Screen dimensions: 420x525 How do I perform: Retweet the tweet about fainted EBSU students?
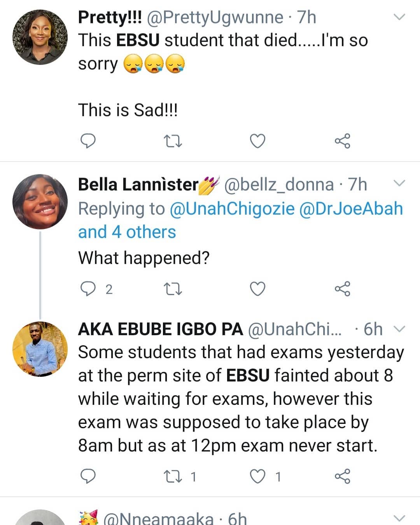(x=173, y=476)
